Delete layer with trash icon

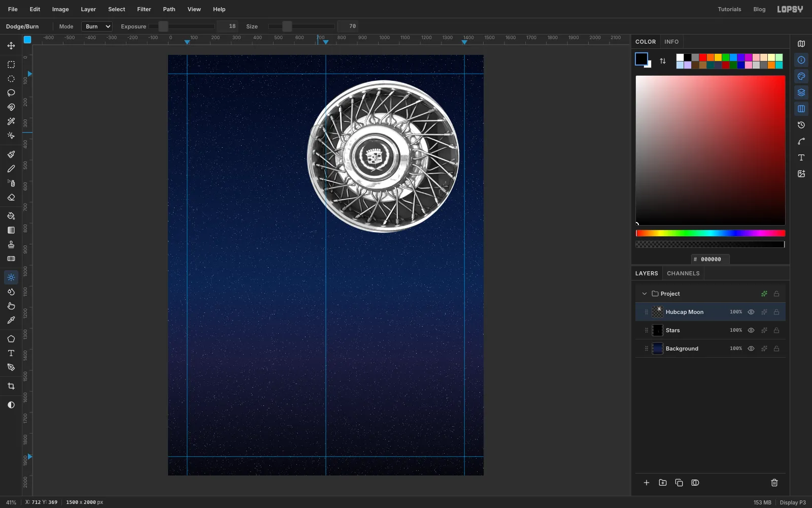(774, 483)
